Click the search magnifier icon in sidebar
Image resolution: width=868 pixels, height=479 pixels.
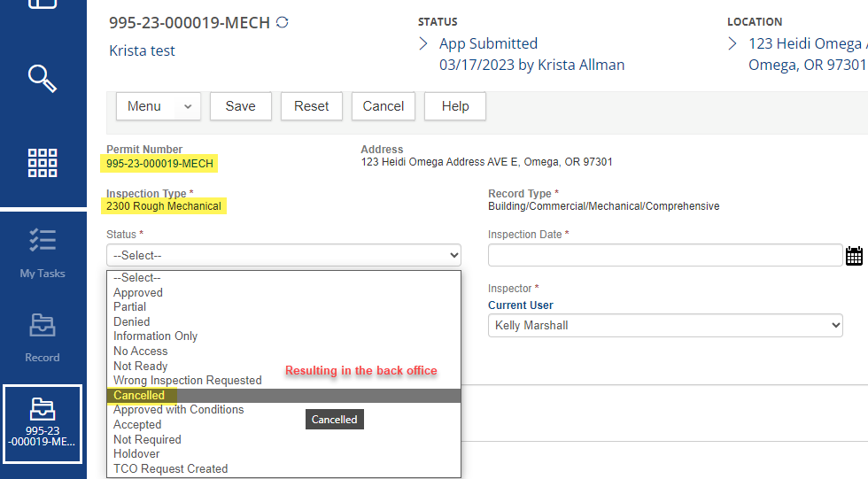[x=42, y=78]
